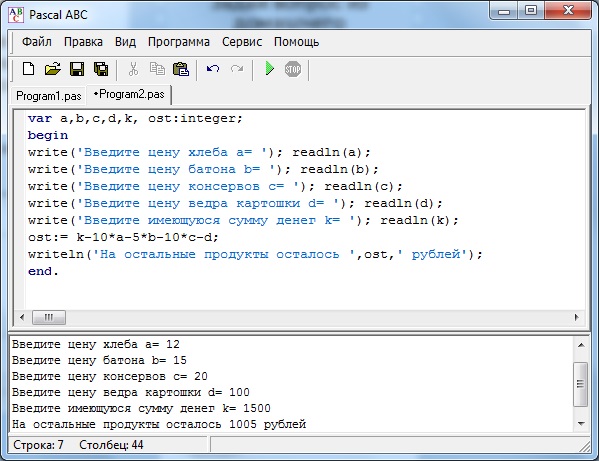The width and height of the screenshot is (599, 461).
Task: Click the 'readln(d);' statement
Action: 403,203
